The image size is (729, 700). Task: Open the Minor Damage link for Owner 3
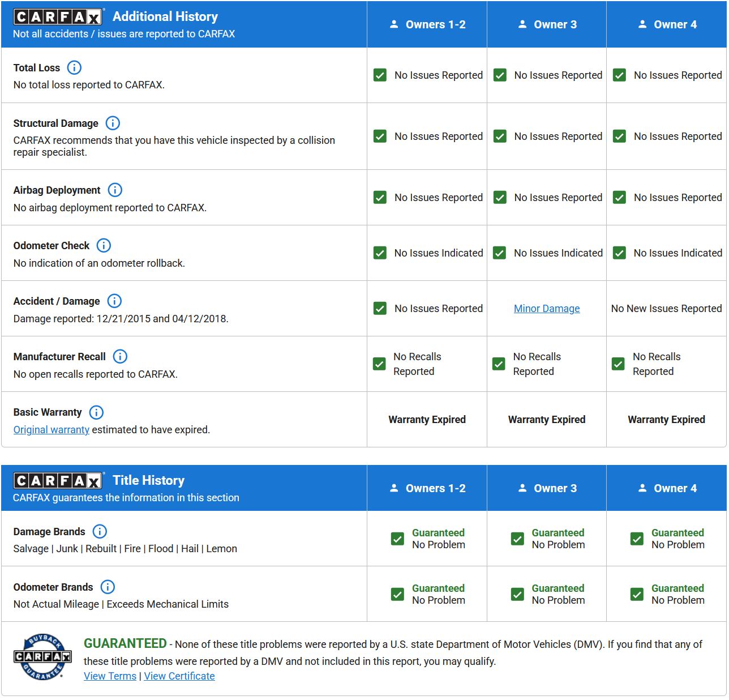point(547,309)
